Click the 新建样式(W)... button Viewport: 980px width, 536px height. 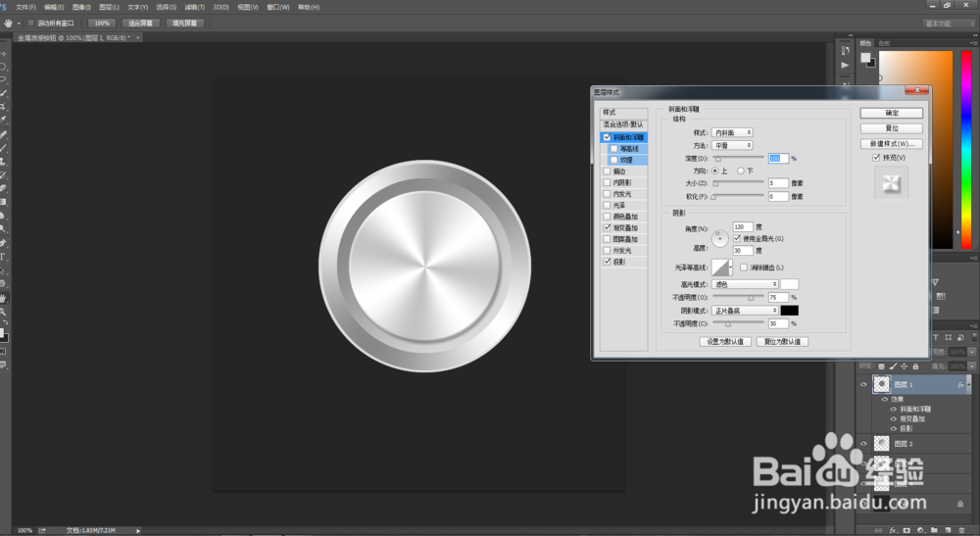891,144
